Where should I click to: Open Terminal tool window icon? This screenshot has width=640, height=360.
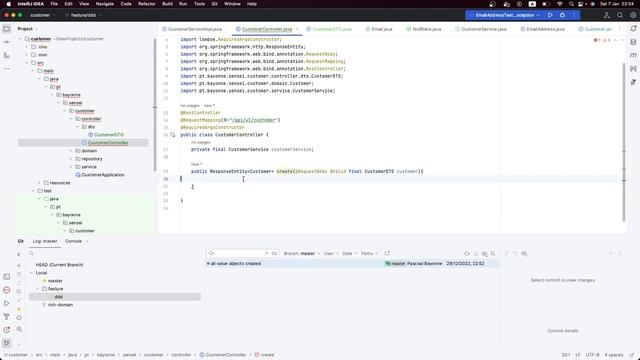pyautogui.click(x=7, y=277)
